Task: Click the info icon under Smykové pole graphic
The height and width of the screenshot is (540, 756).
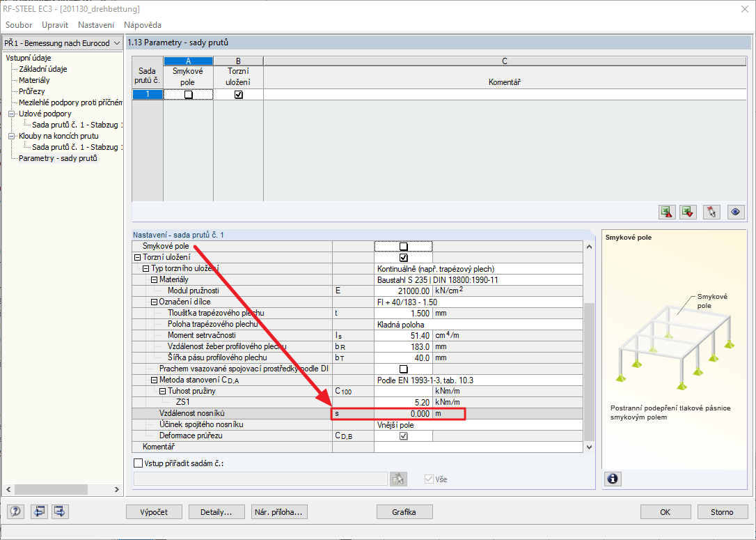Action: click(x=613, y=479)
